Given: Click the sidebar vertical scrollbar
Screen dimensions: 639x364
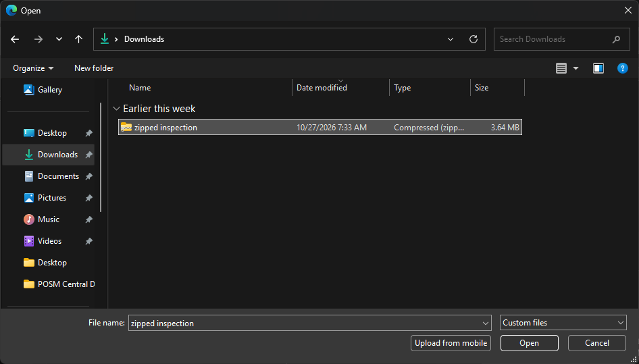Looking at the screenshot, I should pyautogui.click(x=101, y=157).
